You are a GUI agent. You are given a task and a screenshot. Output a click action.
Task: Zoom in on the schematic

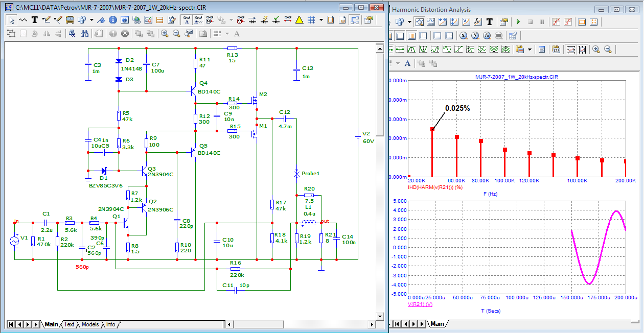point(165,34)
